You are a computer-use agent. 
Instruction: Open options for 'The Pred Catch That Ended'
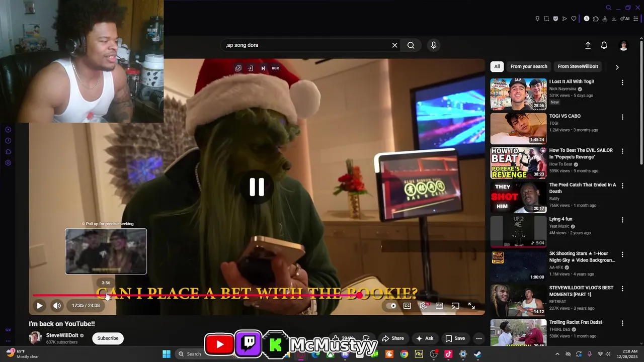622,186
